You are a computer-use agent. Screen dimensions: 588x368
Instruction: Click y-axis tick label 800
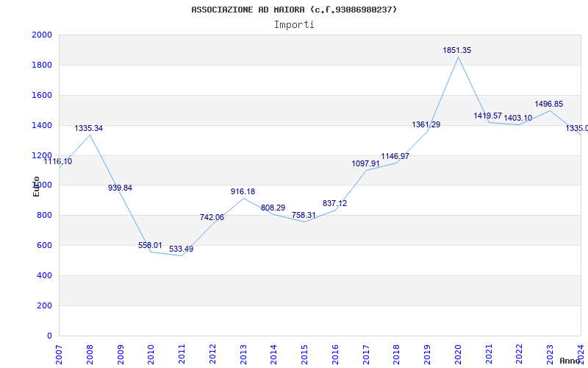click(45, 216)
